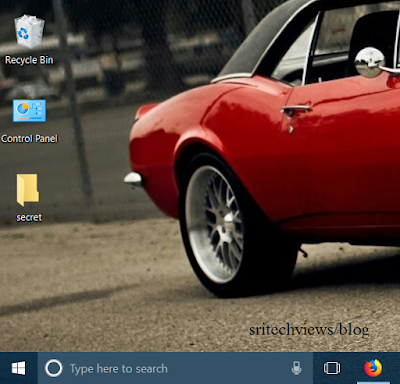
Task: Select the Control Panel desktop icon
Action: 29,111
